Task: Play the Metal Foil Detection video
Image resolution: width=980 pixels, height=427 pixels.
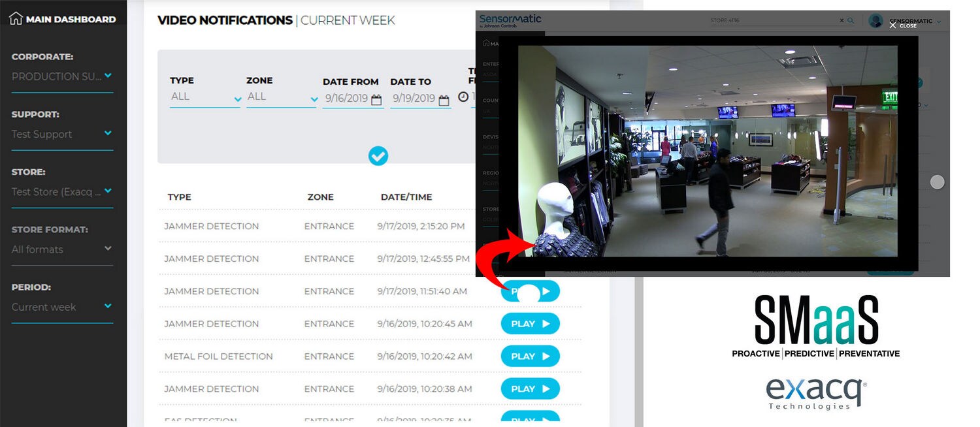Action: tap(530, 356)
